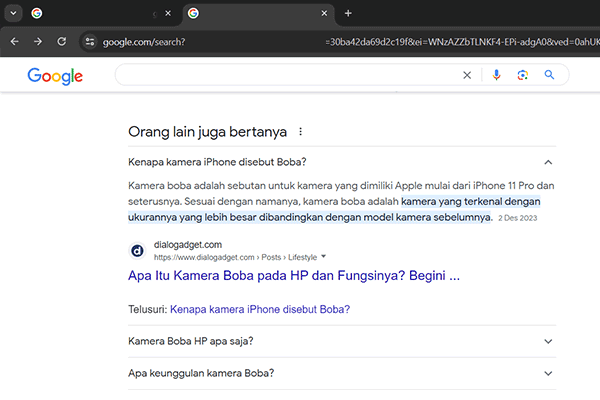The image size is (600, 400).
Task: Click the highlighted answer text about kamera terkenal
Action: [334, 209]
